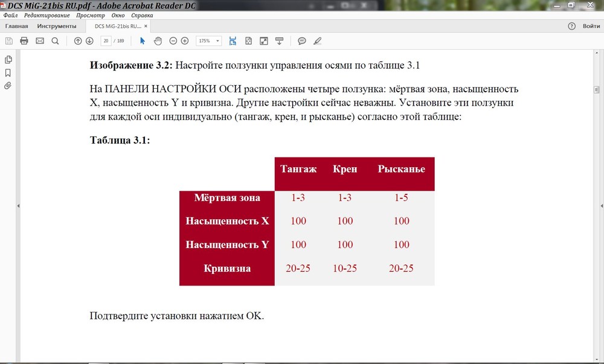Open the Справка menu
The height and width of the screenshot is (364, 604).
142,15
